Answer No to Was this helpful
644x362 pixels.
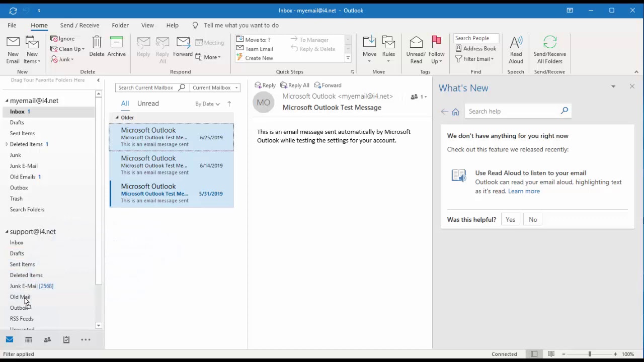[533, 220]
